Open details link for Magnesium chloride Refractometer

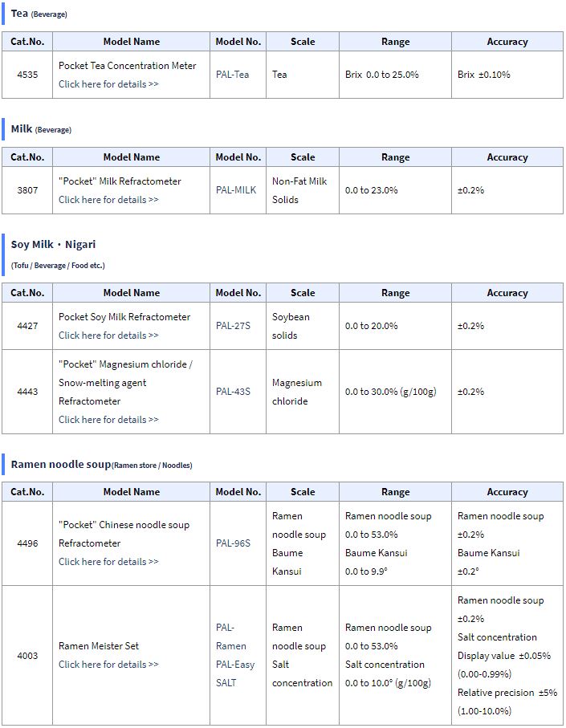pyautogui.click(x=108, y=420)
